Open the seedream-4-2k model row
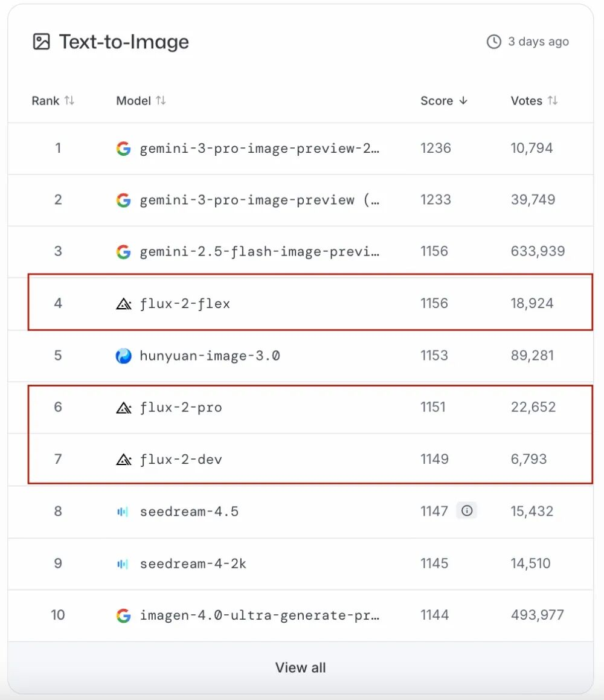Image resolution: width=604 pixels, height=700 pixels. [193, 564]
